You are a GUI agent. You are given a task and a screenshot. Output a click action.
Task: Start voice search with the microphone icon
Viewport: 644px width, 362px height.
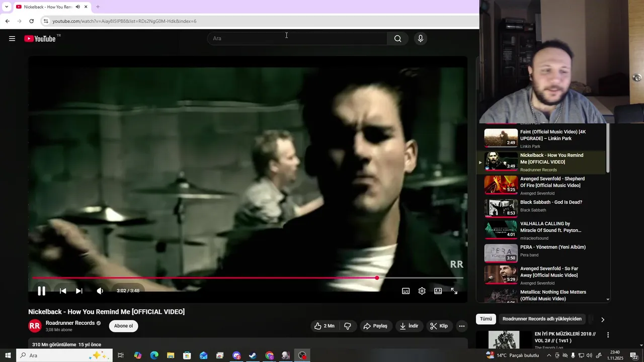coord(421,39)
